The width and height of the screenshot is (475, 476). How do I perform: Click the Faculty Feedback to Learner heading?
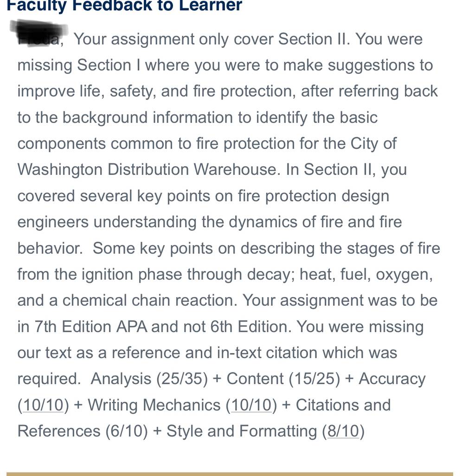click(x=124, y=6)
